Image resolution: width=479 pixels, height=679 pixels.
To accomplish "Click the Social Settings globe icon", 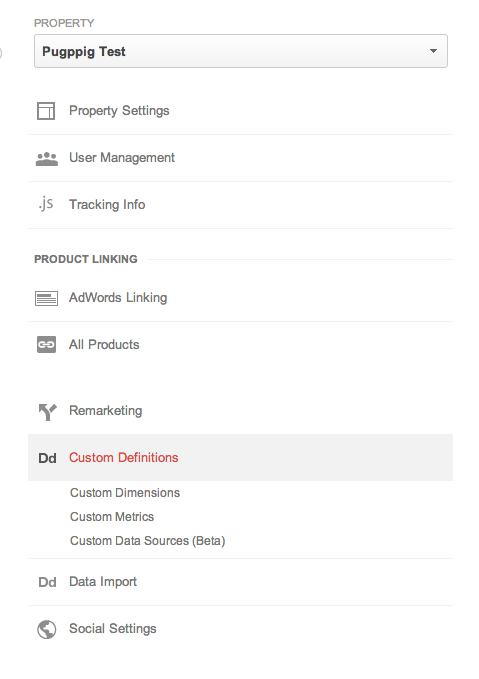I will pos(46,629).
